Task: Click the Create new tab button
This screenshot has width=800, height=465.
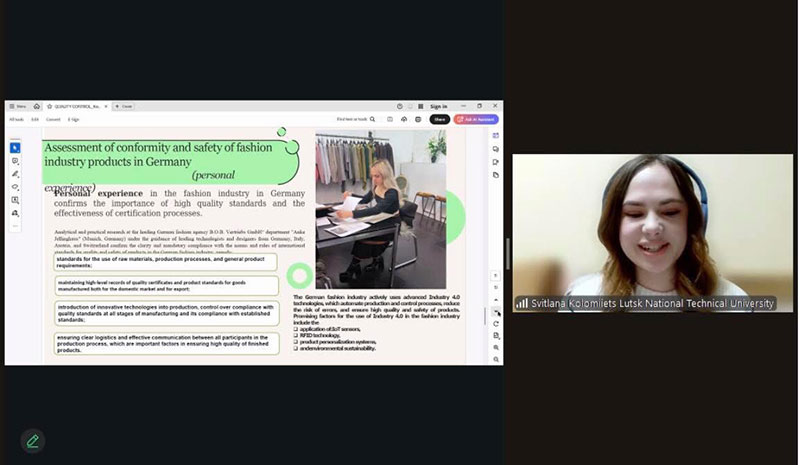Action: coord(123,106)
